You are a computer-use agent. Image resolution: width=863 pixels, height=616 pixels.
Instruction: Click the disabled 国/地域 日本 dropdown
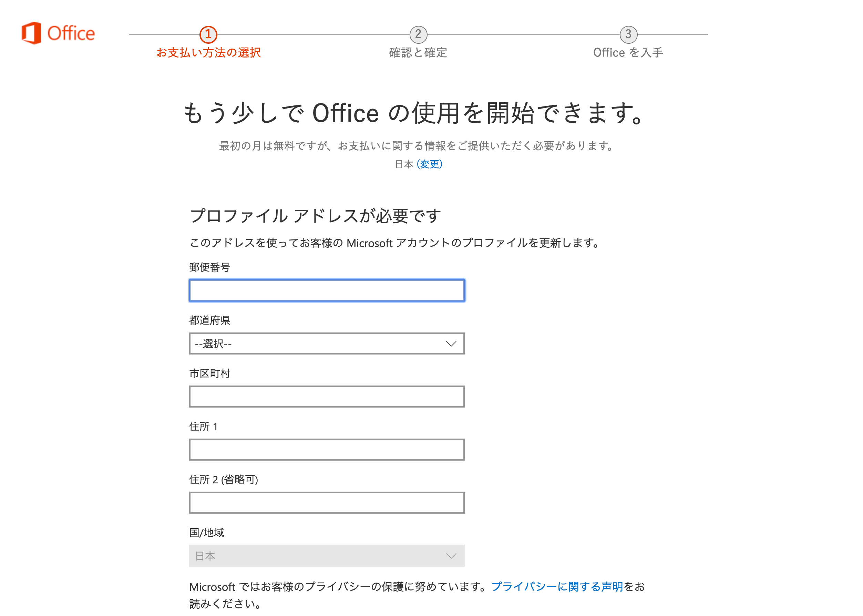click(327, 556)
